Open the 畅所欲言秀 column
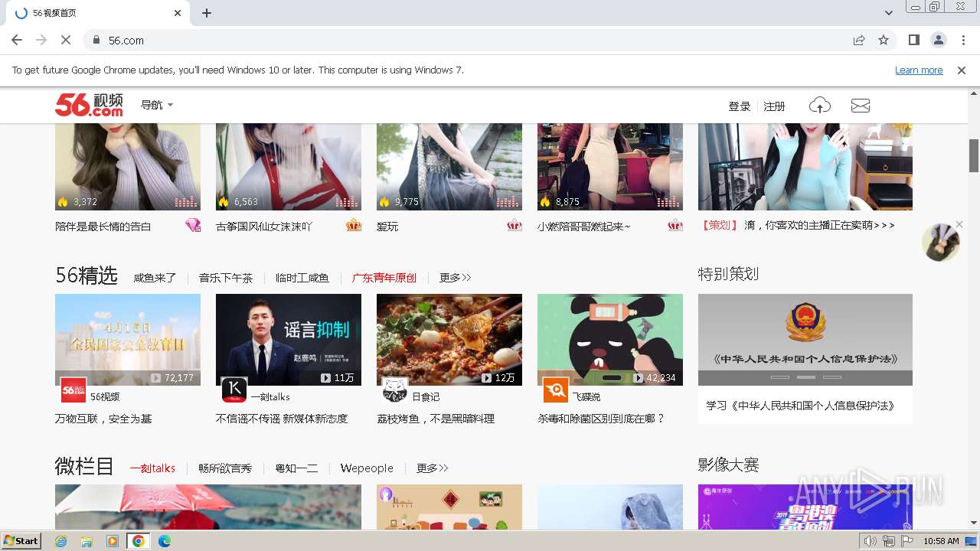 tap(225, 468)
